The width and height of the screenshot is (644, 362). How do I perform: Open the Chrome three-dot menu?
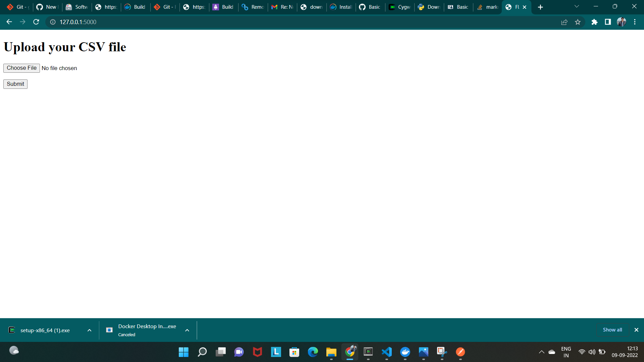click(x=635, y=22)
